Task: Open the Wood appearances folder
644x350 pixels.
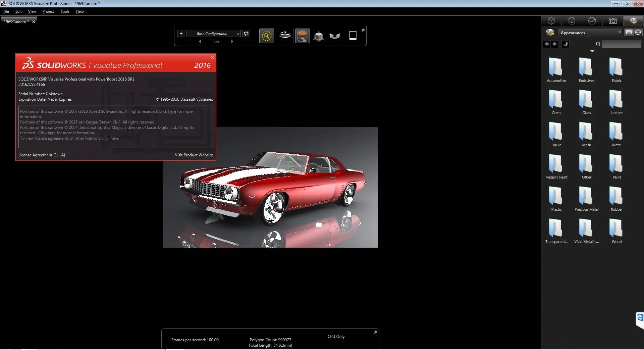Action: [x=616, y=231]
